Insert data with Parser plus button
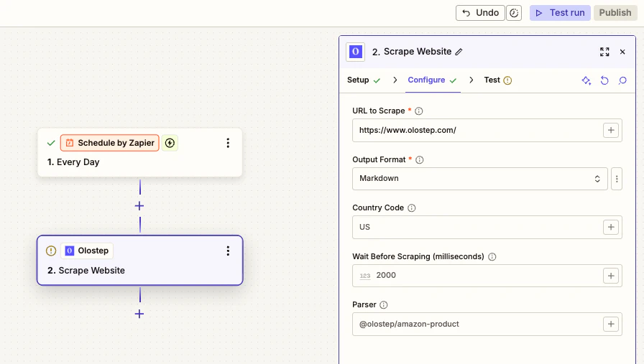The width and height of the screenshot is (644, 364). click(611, 325)
